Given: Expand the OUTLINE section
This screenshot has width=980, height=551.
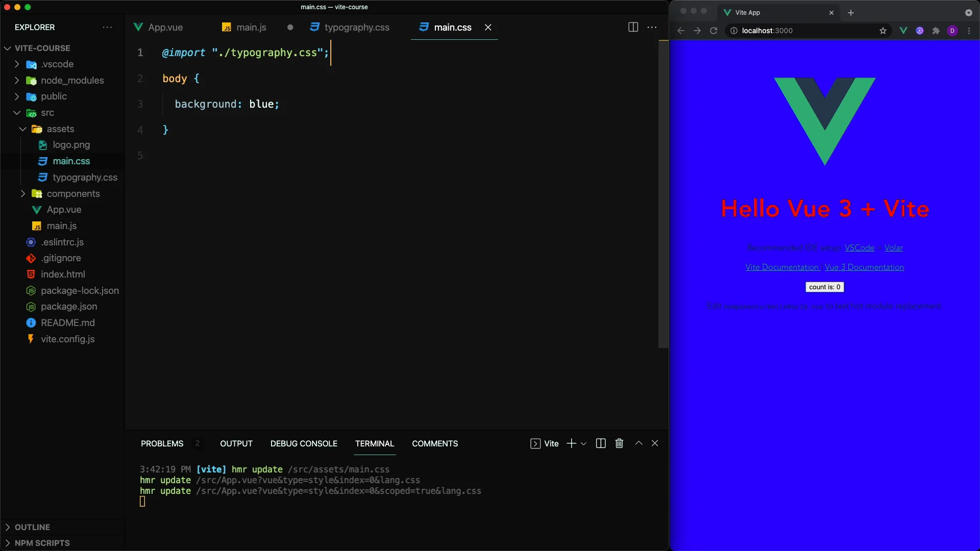Looking at the screenshot, I should click(x=32, y=527).
